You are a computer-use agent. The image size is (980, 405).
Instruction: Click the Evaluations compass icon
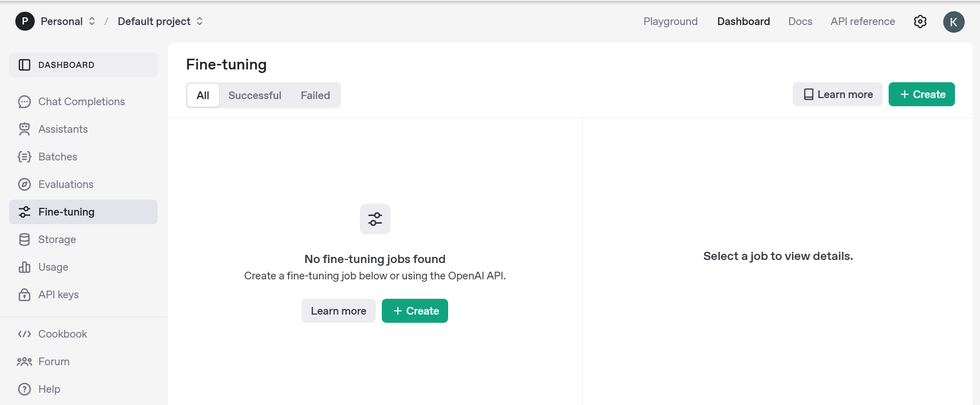click(24, 184)
